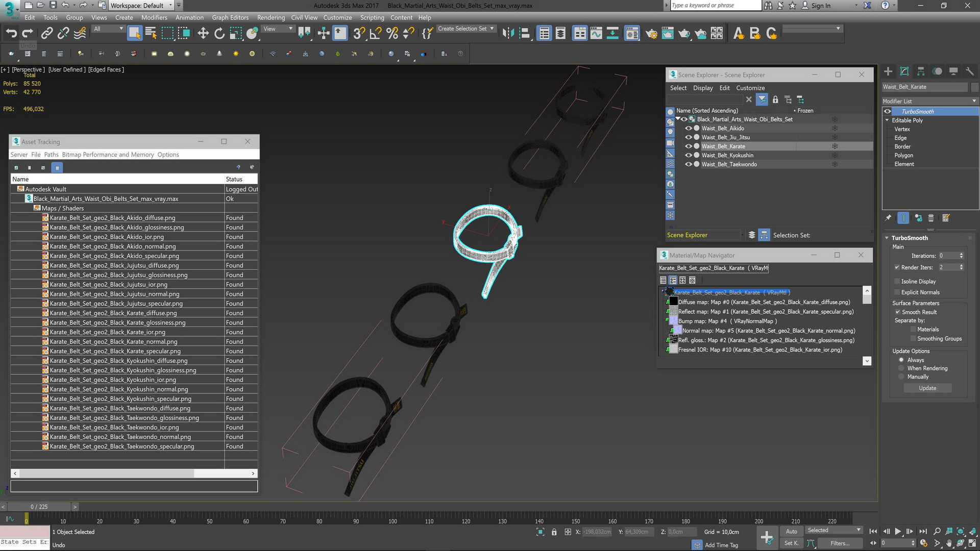Click the Scene Explorer filter funnel icon

762,99
